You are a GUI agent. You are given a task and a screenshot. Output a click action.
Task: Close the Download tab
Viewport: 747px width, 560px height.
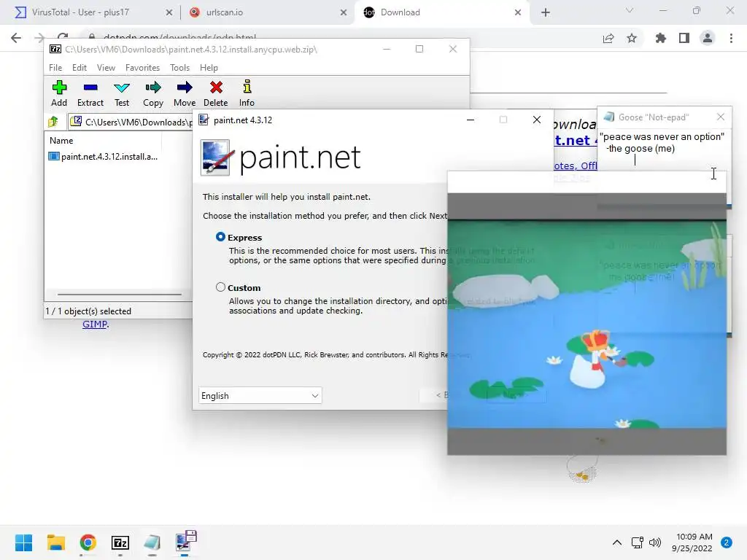(518, 13)
